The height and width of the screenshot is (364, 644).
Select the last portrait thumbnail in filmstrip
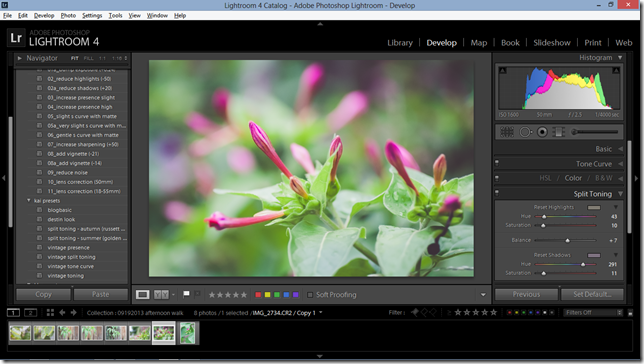[x=188, y=333]
